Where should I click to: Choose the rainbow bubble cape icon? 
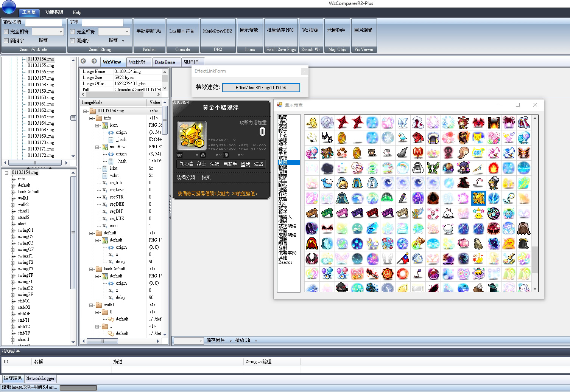(x=403, y=168)
